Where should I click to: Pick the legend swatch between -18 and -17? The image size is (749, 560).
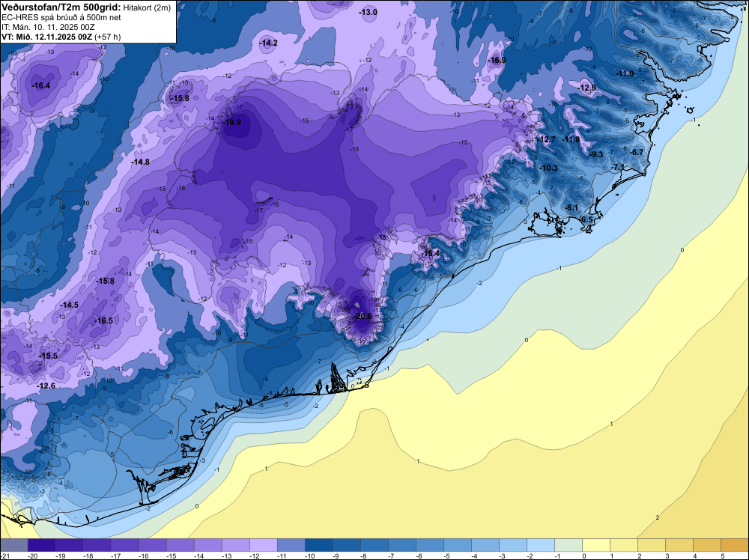click(x=97, y=545)
